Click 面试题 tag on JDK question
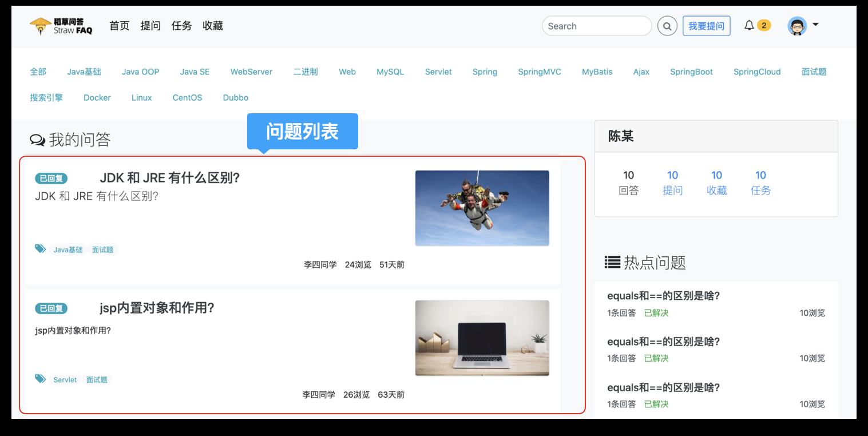Screen dimensions: 868x436 click(x=103, y=249)
